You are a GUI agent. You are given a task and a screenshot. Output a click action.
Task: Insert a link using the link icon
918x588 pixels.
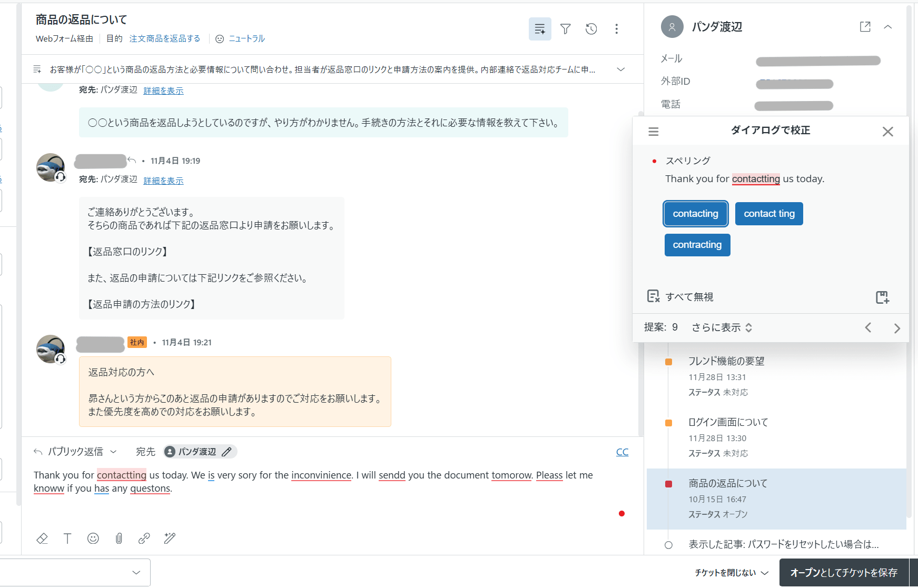(144, 538)
